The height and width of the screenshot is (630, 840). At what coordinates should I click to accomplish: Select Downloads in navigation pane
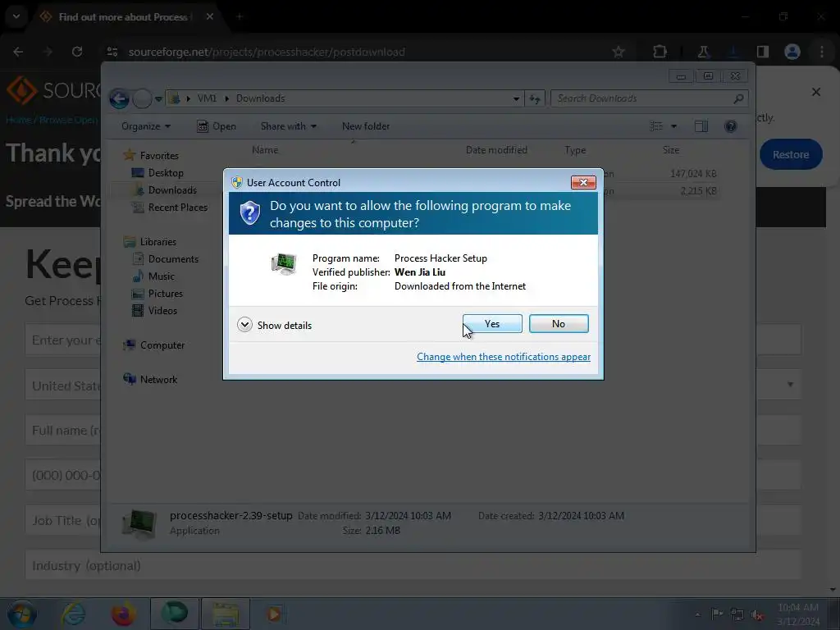(172, 190)
